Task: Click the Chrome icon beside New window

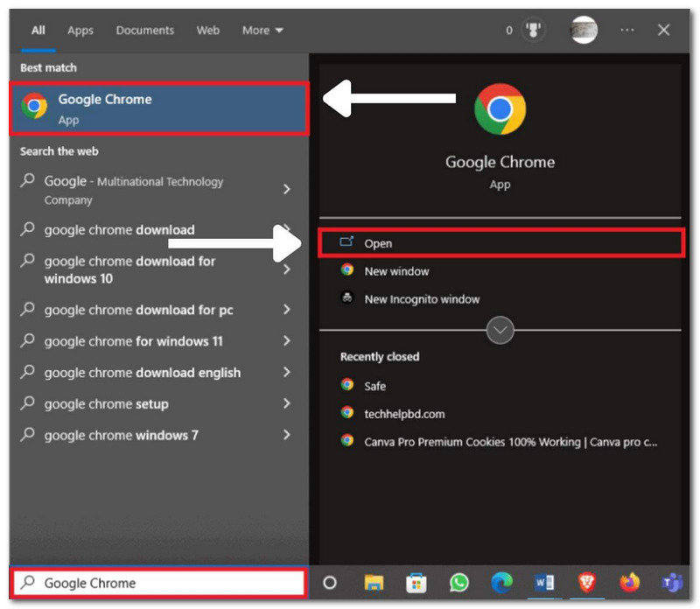Action: coord(346,269)
